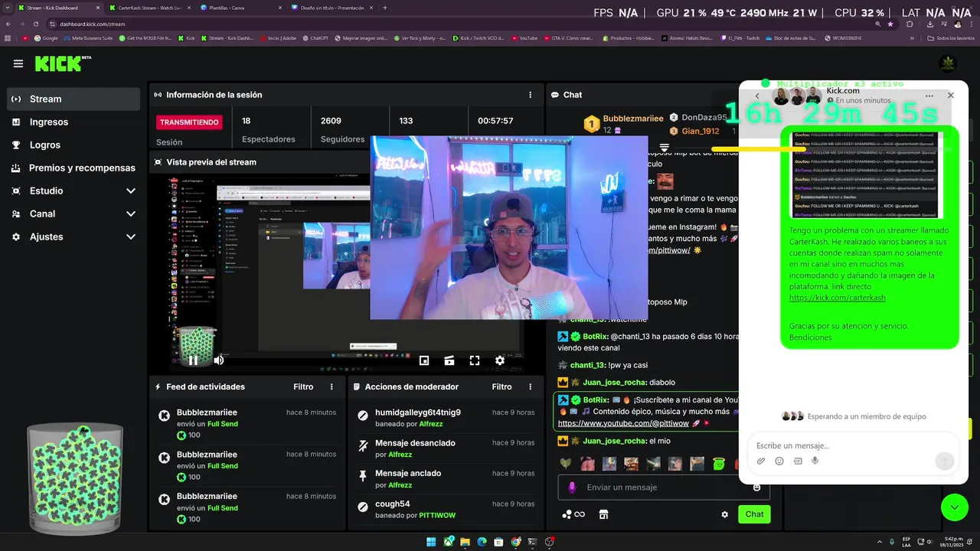Select the Mensaje desanclado moderator entry
Screen dimensions: 980x551
(x=446, y=448)
